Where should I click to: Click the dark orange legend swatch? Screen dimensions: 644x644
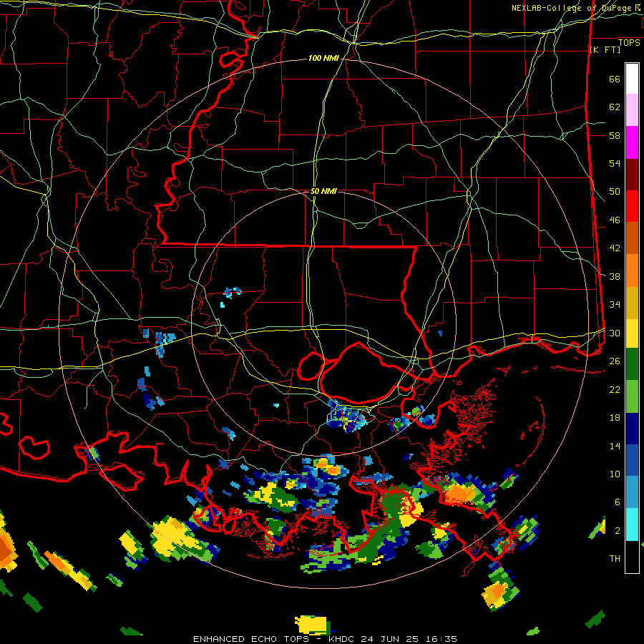(632, 238)
